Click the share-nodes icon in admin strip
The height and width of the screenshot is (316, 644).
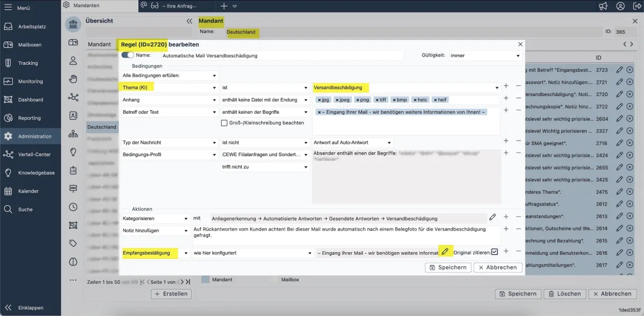(73, 97)
